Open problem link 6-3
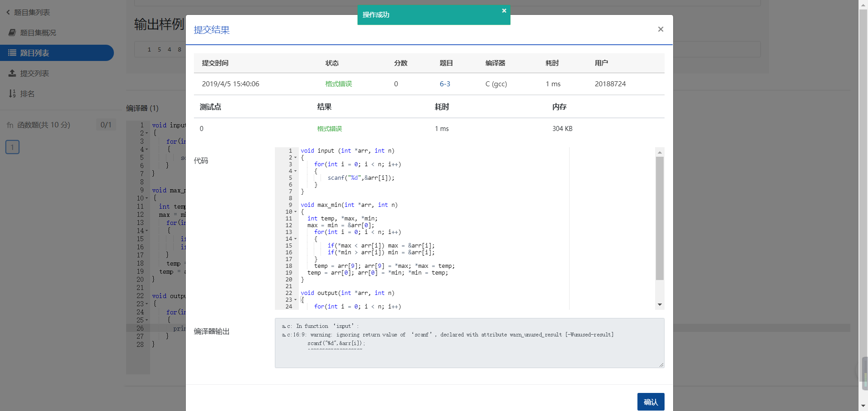This screenshot has width=868, height=411. click(x=445, y=84)
